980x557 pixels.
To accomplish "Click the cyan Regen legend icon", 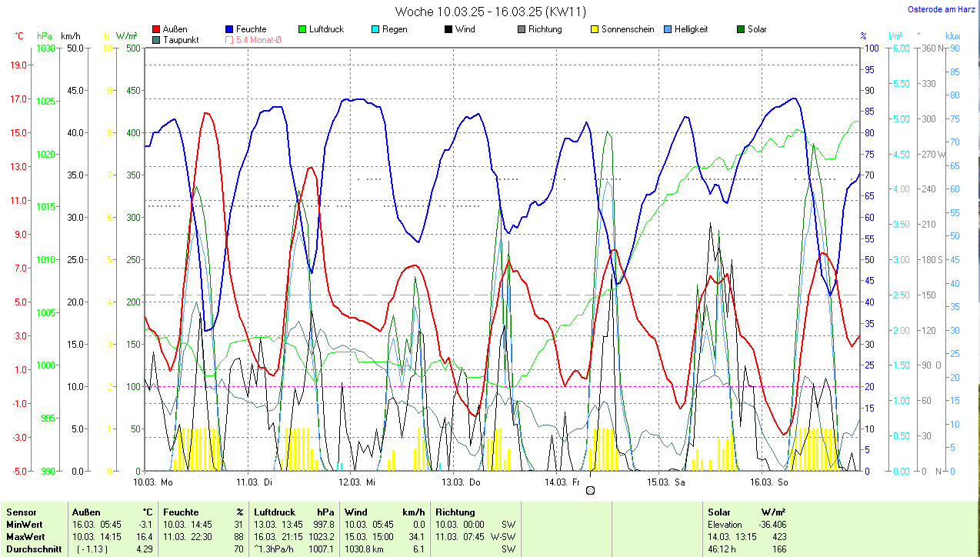I will pyautogui.click(x=375, y=29).
